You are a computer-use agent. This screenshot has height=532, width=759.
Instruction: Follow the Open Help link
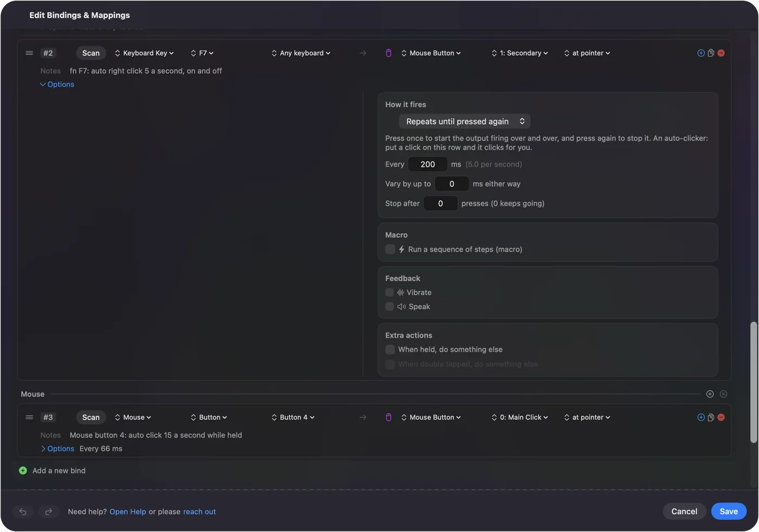coord(128,512)
